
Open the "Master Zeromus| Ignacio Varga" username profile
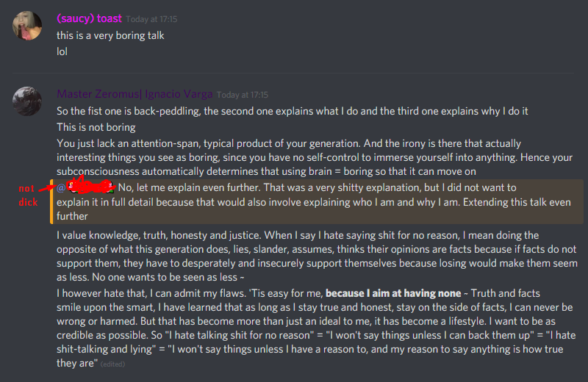click(x=135, y=94)
